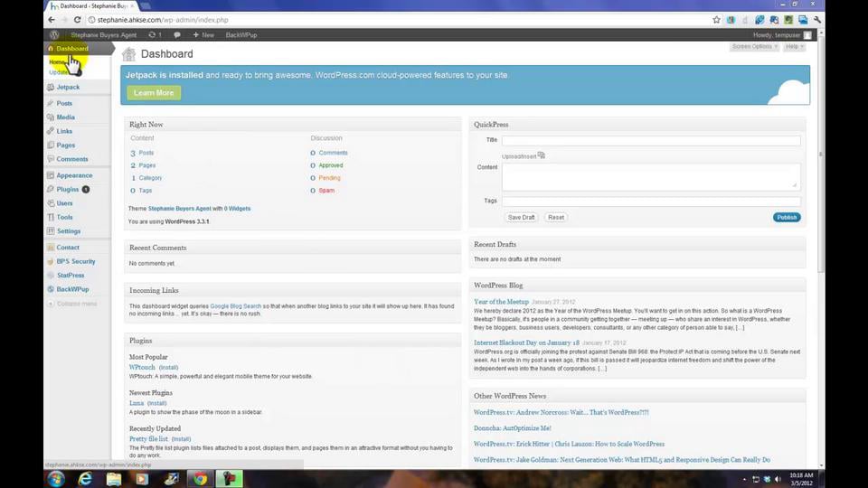The height and width of the screenshot is (488, 868).
Task: Click the volume icon in system tray
Action: click(x=778, y=479)
